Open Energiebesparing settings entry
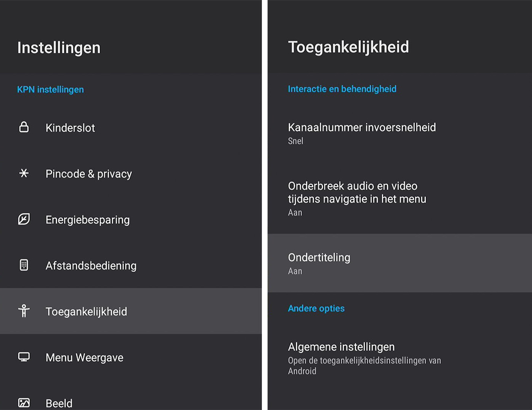The width and height of the screenshot is (532, 410). (x=131, y=220)
